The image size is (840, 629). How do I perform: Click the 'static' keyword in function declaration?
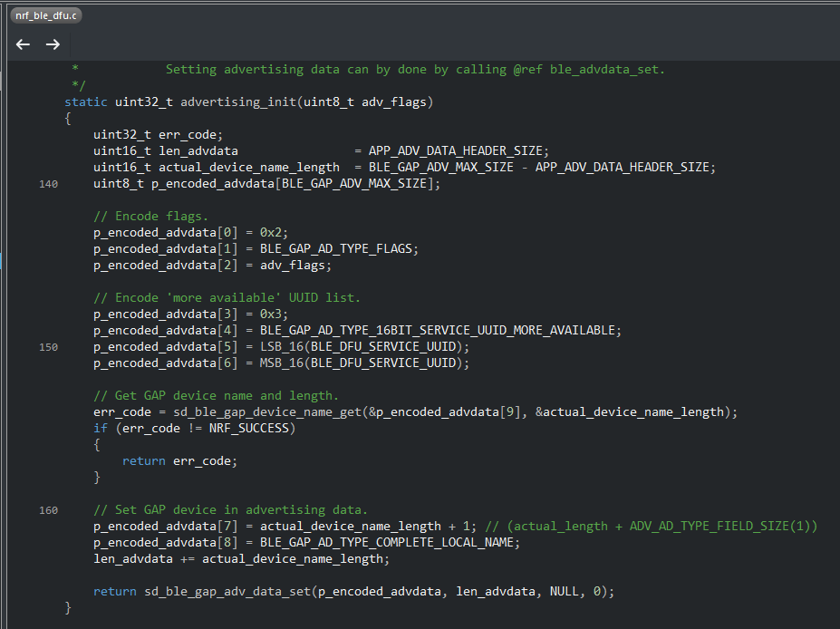click(x=85, y=102)
